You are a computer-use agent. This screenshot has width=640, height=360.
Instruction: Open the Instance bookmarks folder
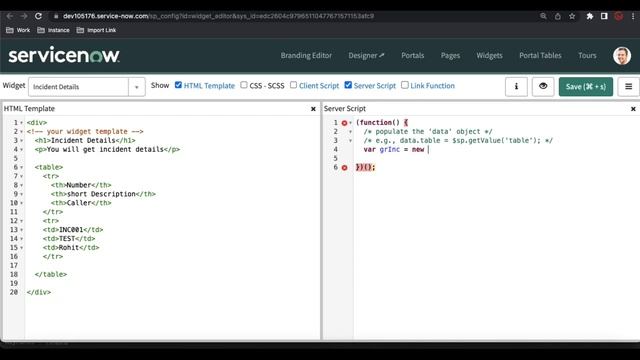click(53, 30)
